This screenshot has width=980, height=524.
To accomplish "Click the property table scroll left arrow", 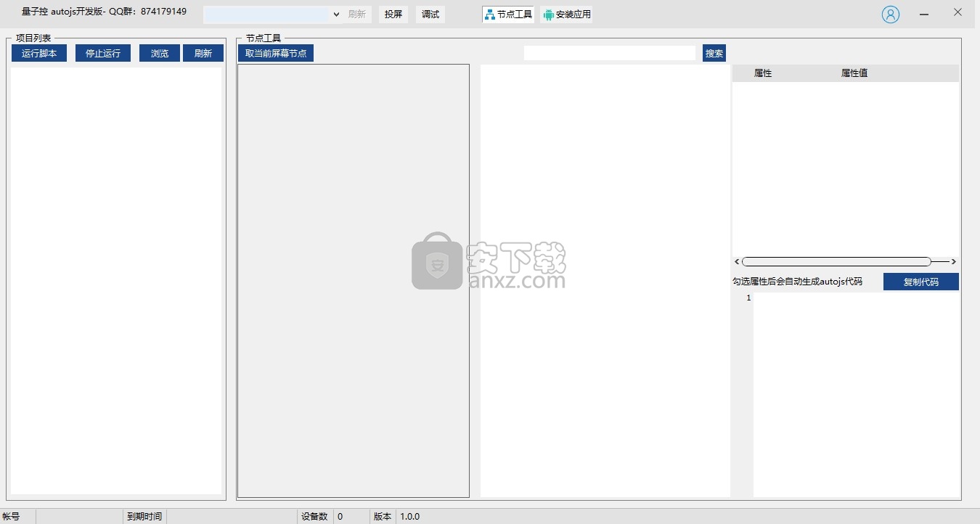I will tap(737, 261).
